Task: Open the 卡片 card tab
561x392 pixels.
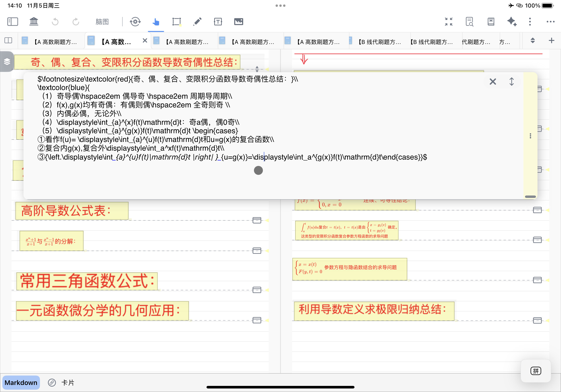Action: (67, 382)
